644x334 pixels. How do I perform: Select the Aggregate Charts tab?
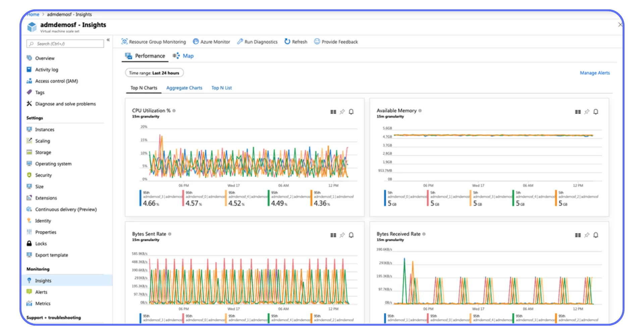[x=184, y=88]
